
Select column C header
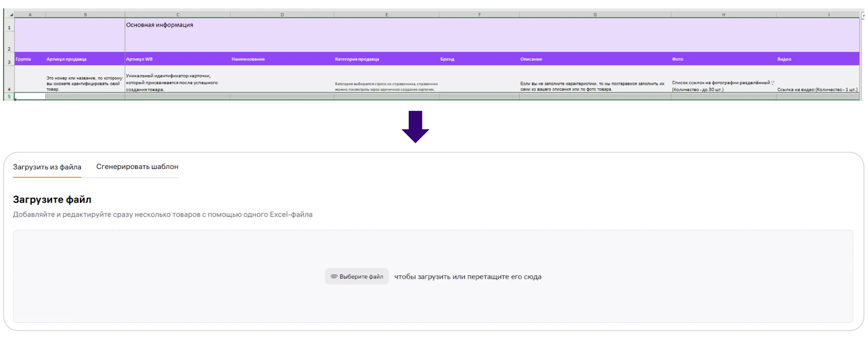(x=177, y=15)
